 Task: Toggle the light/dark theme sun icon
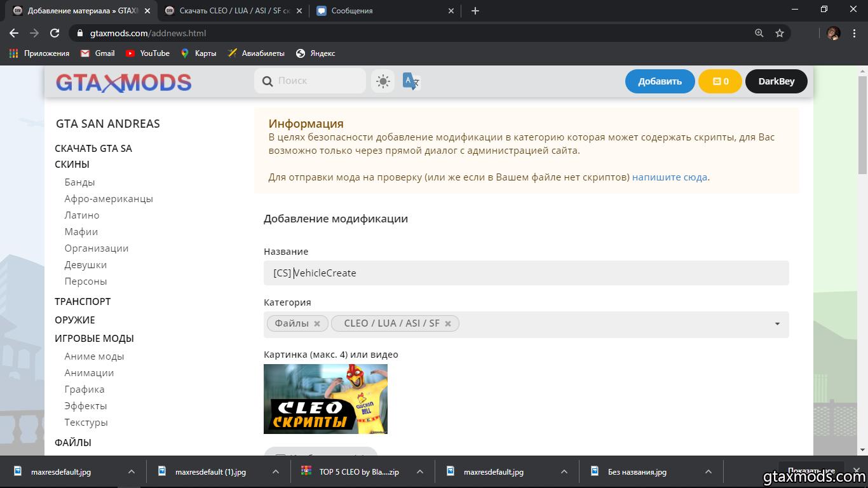pyautogui.click(x=383, y=81)
